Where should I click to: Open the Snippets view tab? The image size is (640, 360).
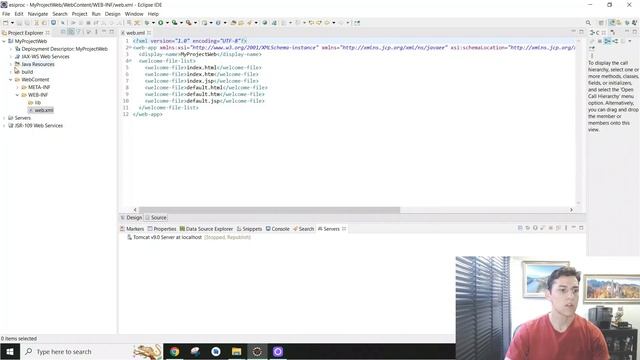coord(249,229)
